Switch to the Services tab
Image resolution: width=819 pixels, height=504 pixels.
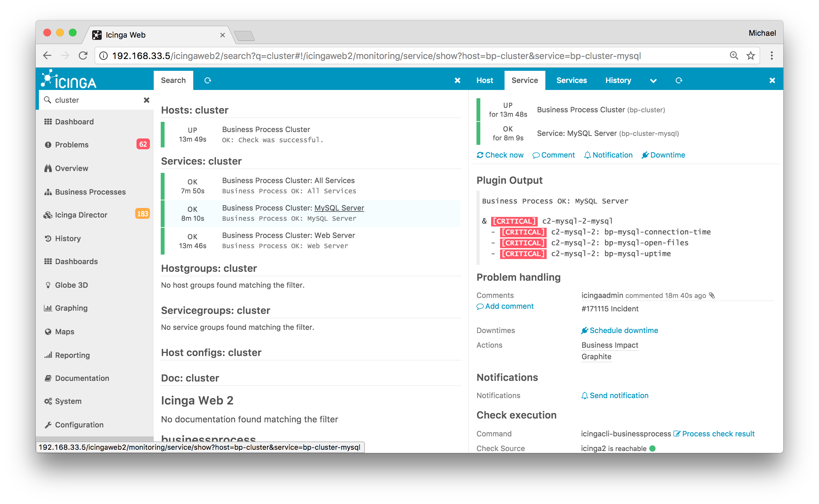572,80
